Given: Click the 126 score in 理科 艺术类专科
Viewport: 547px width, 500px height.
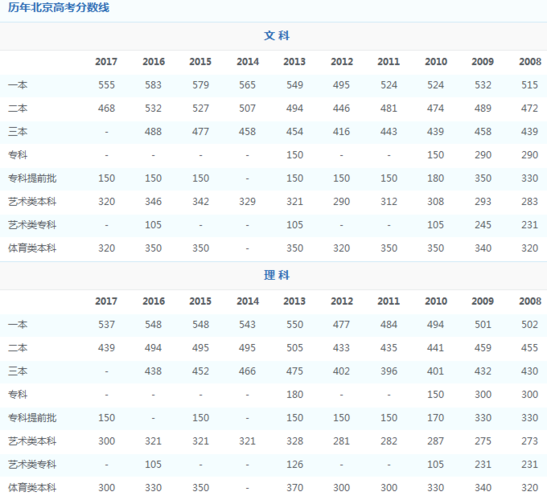Looking at the screenshot, I should pos(294,465).
